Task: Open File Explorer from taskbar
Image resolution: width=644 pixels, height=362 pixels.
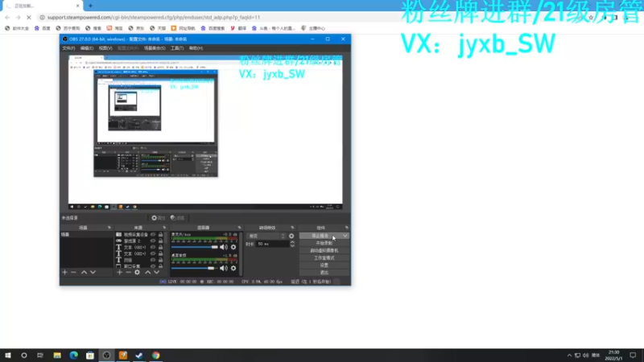Action: (57, 356)
